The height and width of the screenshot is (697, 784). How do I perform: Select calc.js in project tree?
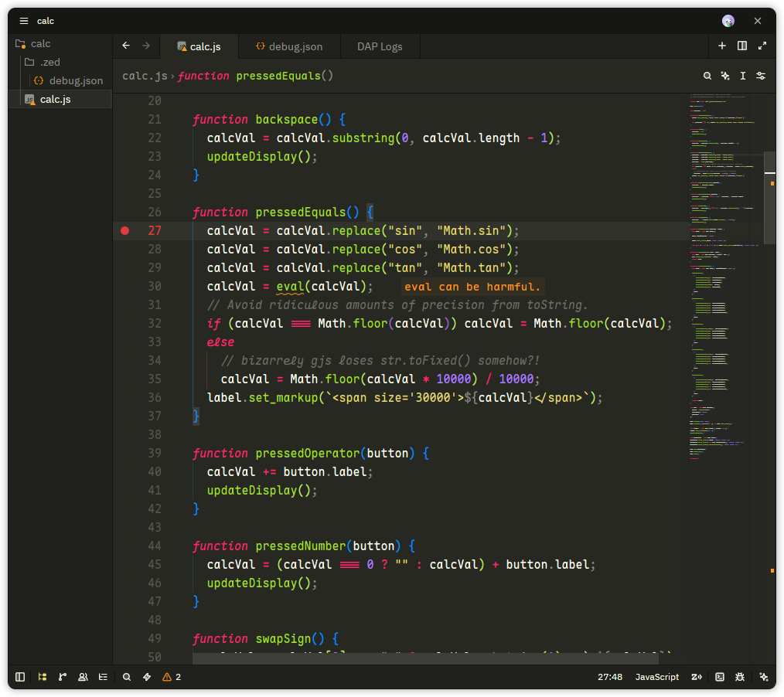[60, 99]
